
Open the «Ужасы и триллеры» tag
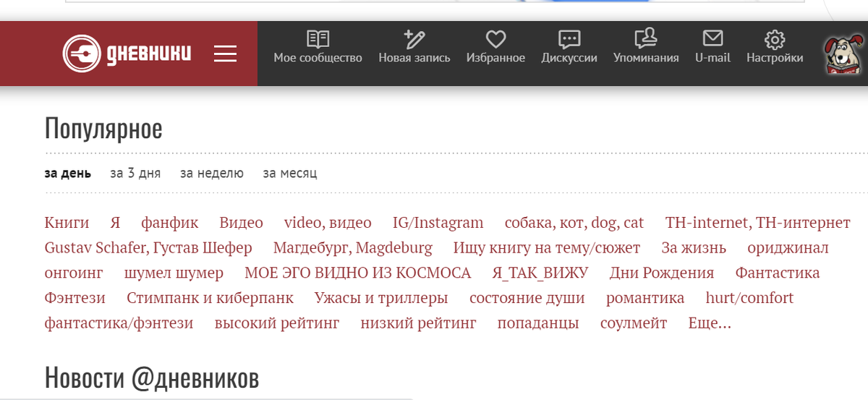coord(381,298)
